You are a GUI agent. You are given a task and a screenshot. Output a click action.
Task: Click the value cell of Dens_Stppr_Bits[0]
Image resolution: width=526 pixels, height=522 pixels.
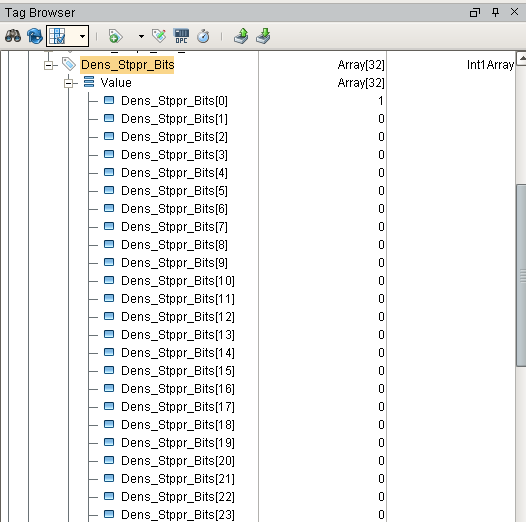(323, 101)
